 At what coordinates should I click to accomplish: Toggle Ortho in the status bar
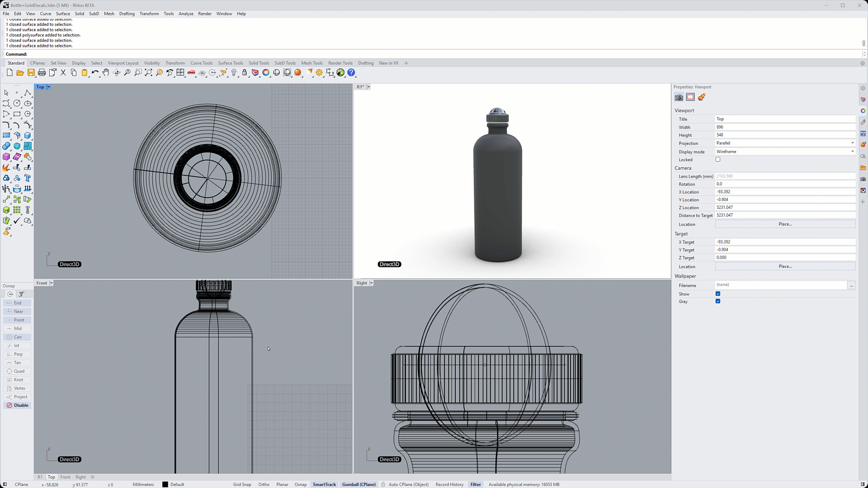[264, 484]
